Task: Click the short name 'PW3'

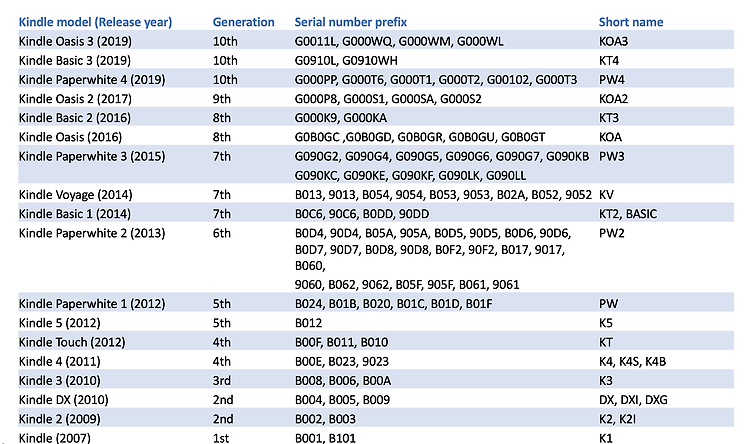Action: [612, 156]
